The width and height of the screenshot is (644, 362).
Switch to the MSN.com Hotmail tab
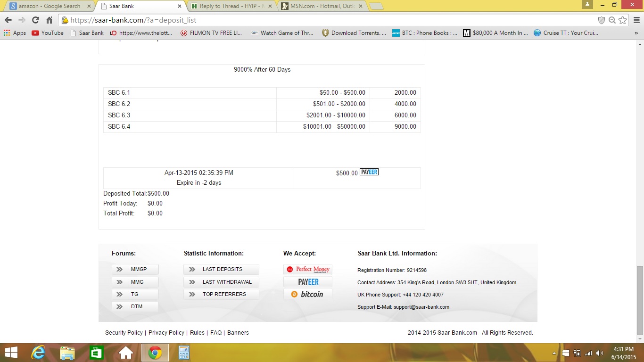tap(322, 6)
